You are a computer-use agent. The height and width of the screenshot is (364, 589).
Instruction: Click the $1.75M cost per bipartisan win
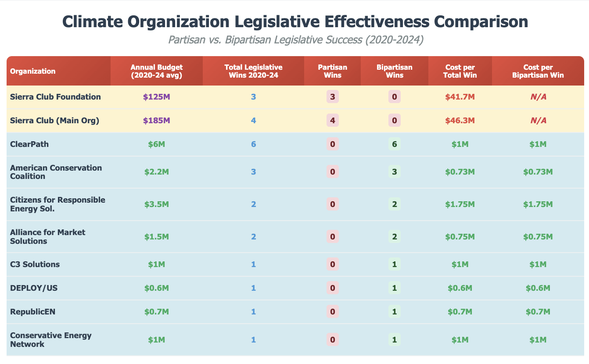[x=538, y=204]
